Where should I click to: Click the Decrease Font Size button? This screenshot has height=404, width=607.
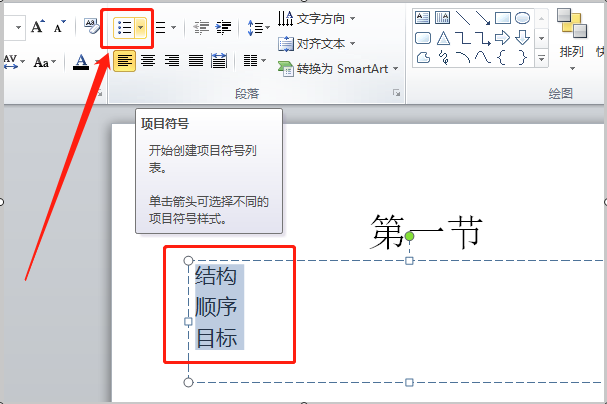60,27
